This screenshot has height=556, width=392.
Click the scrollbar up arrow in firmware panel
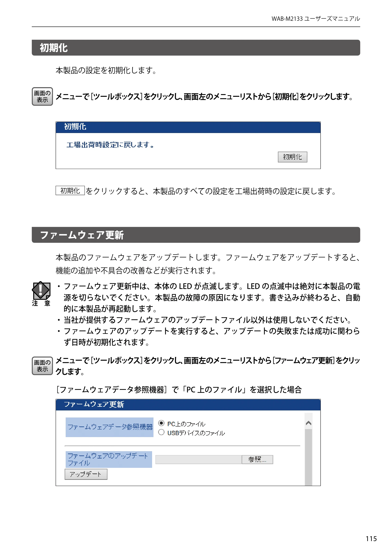pyautogui.click(x=309, y=423)
